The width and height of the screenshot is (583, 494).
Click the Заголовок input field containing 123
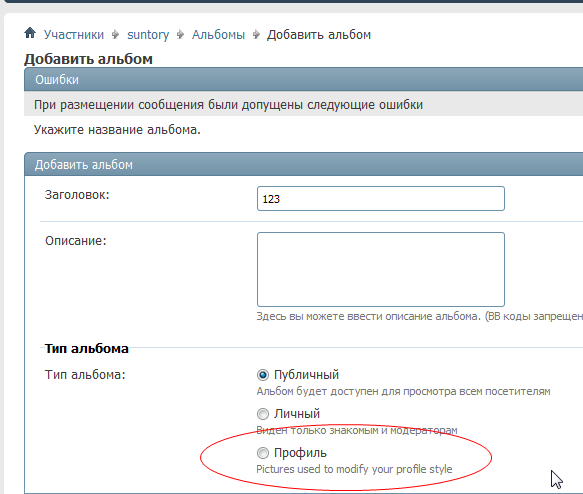[381, 198]
